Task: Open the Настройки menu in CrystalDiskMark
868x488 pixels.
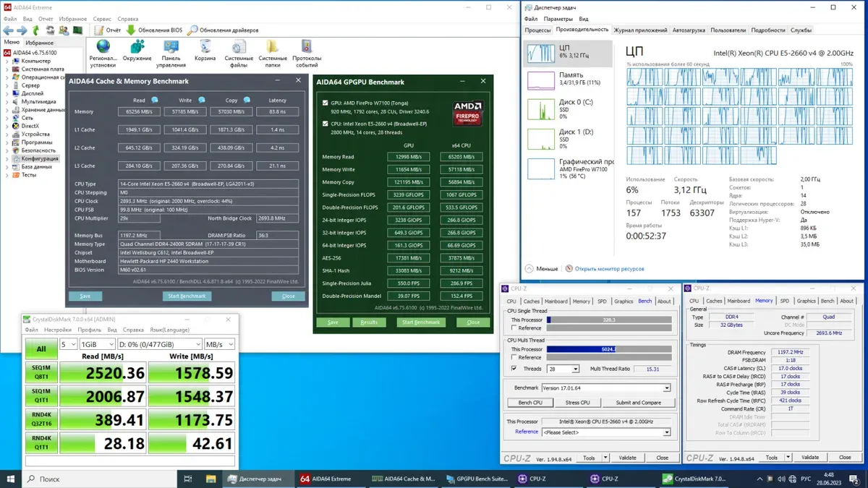Action: [x=58, y=330]
